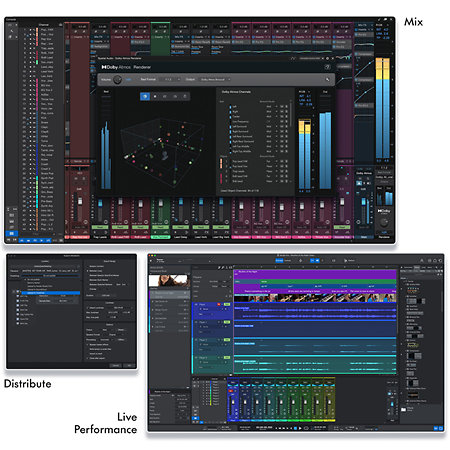Click the yellow mixer channel in Live Performance console
450x450 pixels.
(x=329, y=399)
